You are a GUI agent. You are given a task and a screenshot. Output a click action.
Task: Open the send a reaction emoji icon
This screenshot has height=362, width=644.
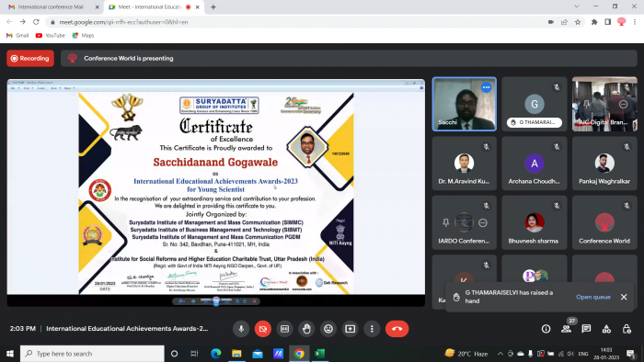click(328, 329)
